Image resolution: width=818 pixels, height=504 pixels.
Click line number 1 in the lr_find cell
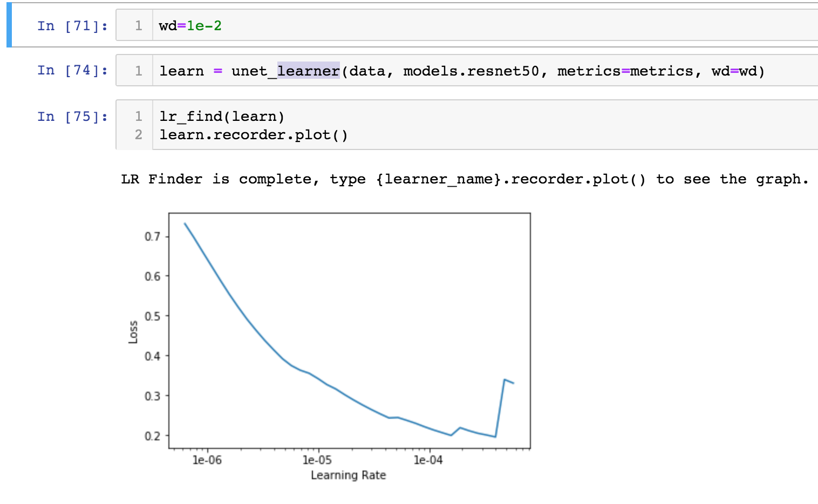(x=138, y=116)
